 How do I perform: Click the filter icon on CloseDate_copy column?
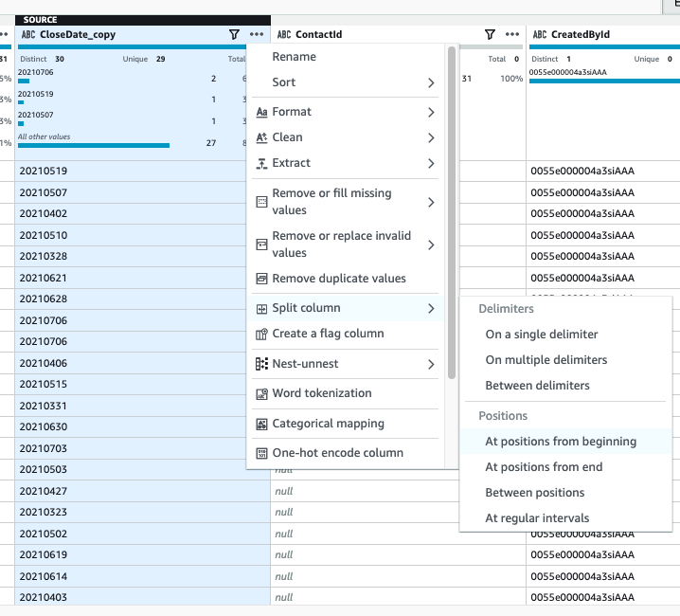234,34
